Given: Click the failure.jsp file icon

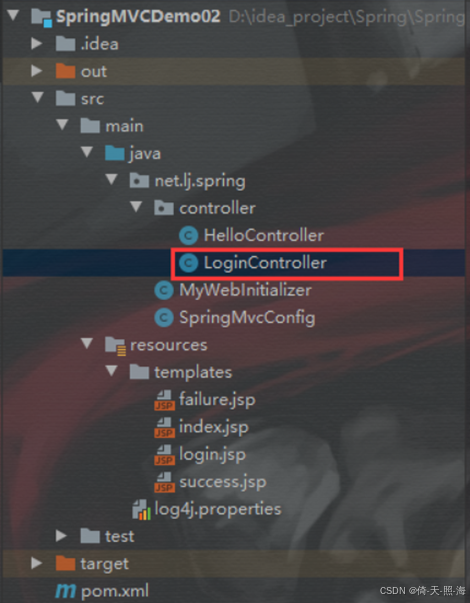Looking at the screenshot, I should 164,400.
